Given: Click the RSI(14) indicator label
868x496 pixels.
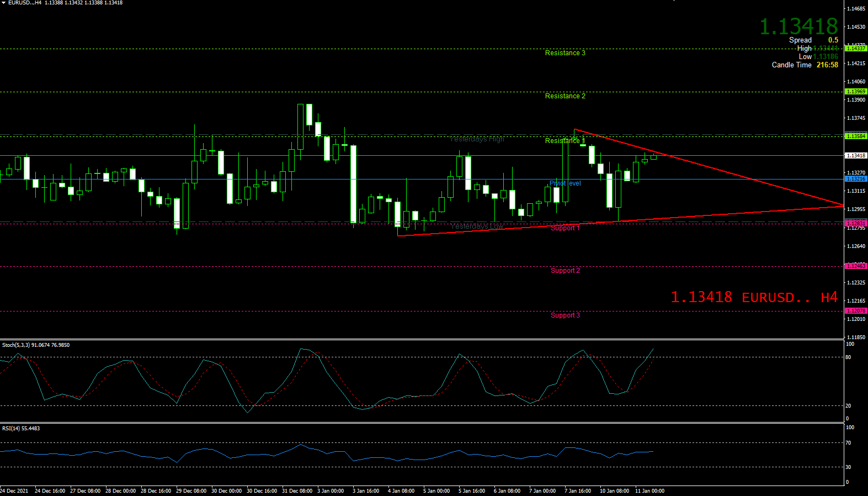Looking at the screenshot, I should (x=21, y=429).
